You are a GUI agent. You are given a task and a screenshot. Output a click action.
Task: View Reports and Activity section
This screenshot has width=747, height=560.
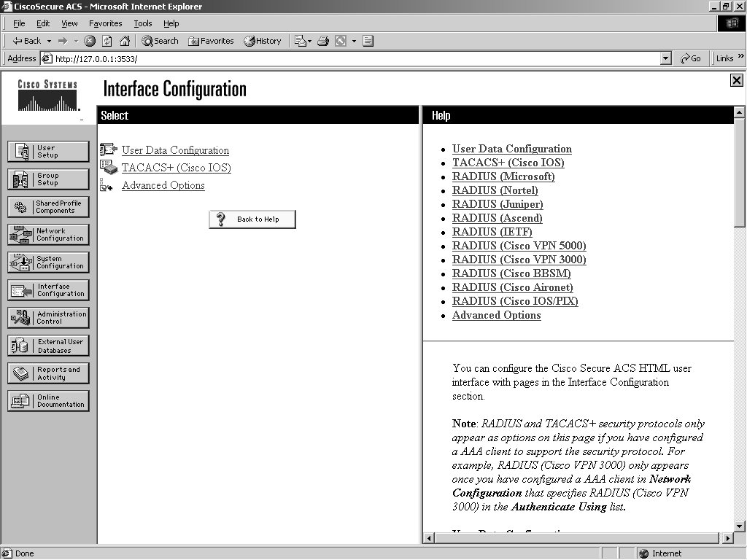tap(48, 373)
